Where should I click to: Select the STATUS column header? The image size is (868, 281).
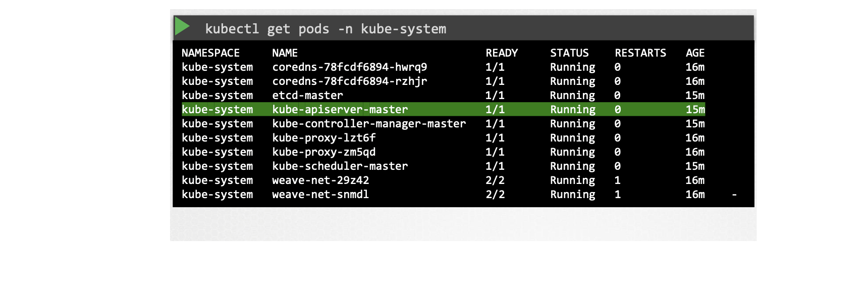pos(569,53)
